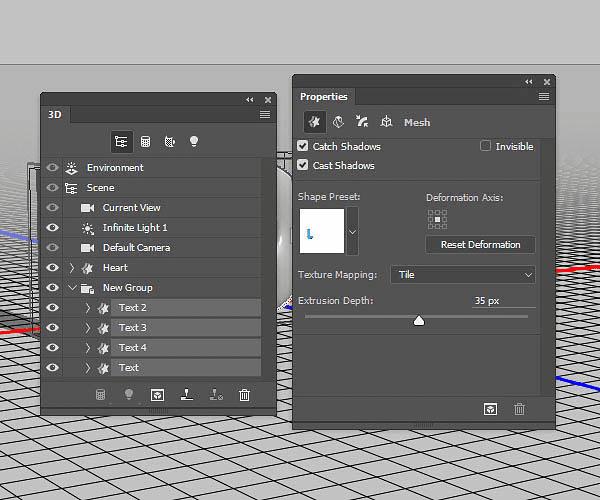Open the 3D panel flyout menu
Viewport: 600px width, 500px height.
point(265,115)
